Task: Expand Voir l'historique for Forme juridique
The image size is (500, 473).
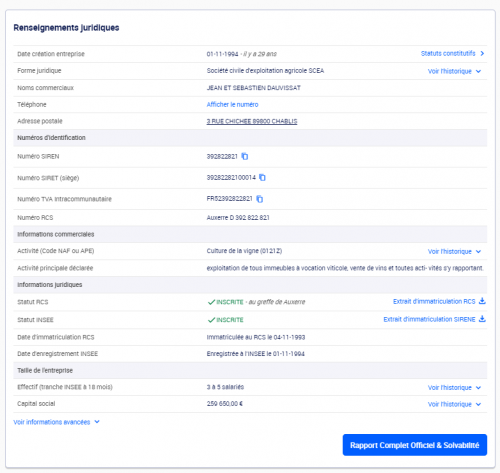Action: (454, 71)
